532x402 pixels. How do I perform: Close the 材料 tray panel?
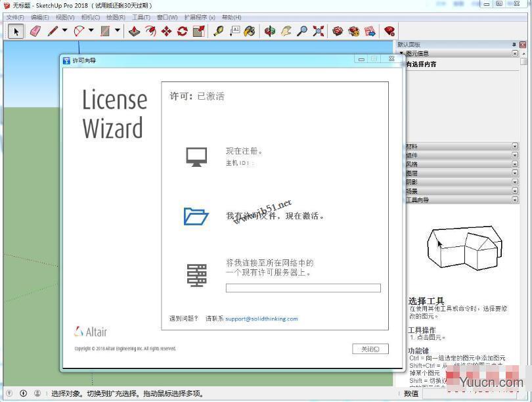(x=515, y=146)
